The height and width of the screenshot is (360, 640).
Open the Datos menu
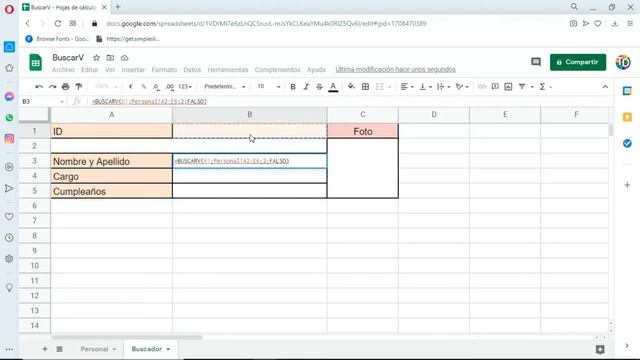[192, 70]
